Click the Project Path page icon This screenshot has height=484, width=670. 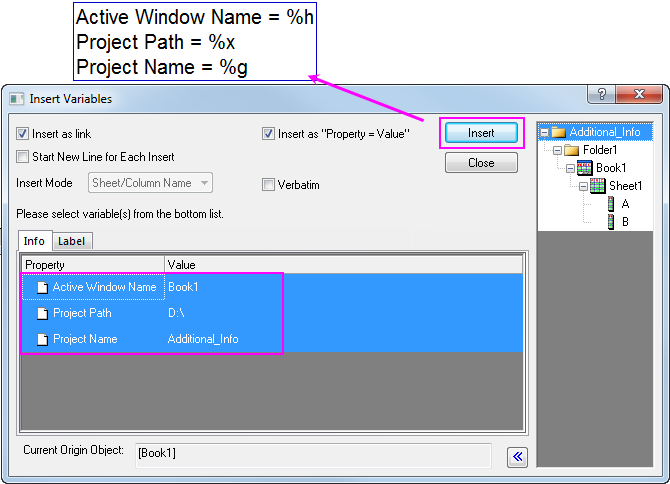(42, 314)
